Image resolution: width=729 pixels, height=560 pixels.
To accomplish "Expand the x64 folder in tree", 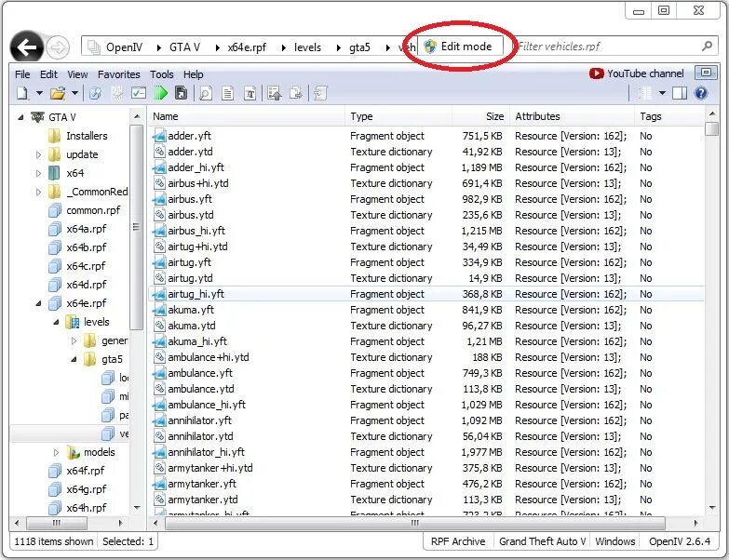I will (x=38, y=173).
